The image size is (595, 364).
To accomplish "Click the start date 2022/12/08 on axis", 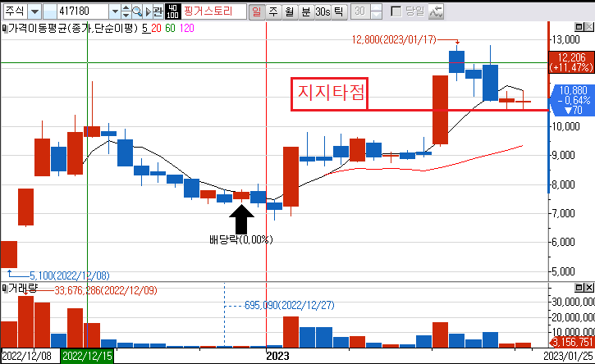I will (26, 356).
